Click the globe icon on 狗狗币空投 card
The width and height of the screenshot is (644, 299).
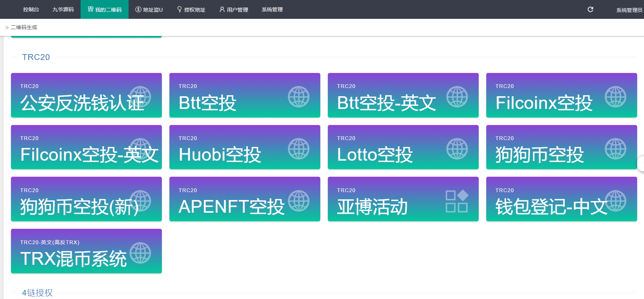[x=615, y=149]
